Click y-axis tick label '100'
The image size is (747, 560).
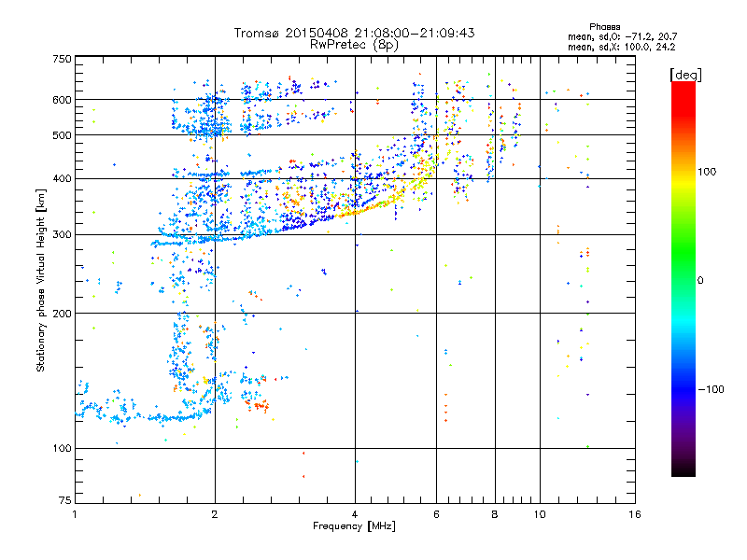pos(63,448)
